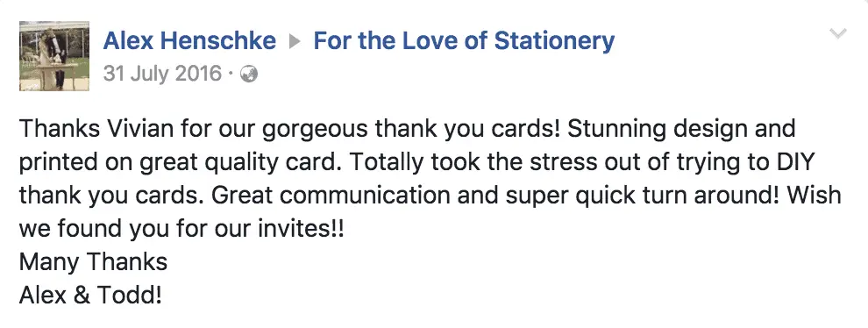Open the post options chevron menu
868x328 pixels.
(x=838, y=34)
